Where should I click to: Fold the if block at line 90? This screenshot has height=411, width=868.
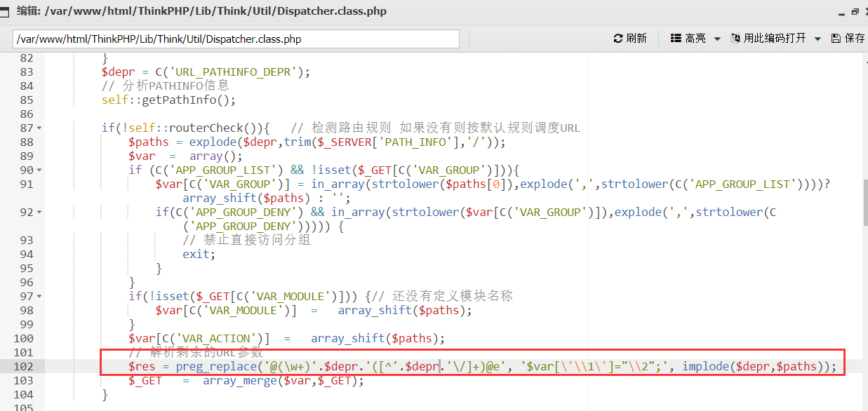pyautogui.click(x=39, y=170)
